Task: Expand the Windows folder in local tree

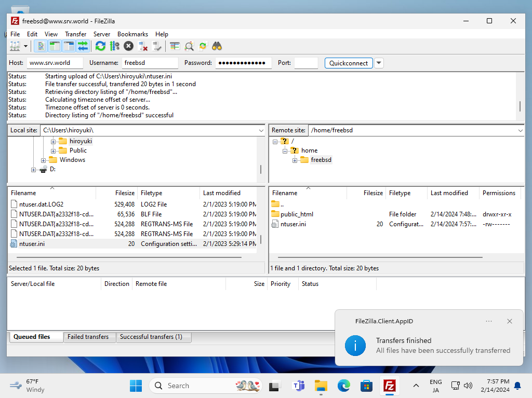Action: 44,160
